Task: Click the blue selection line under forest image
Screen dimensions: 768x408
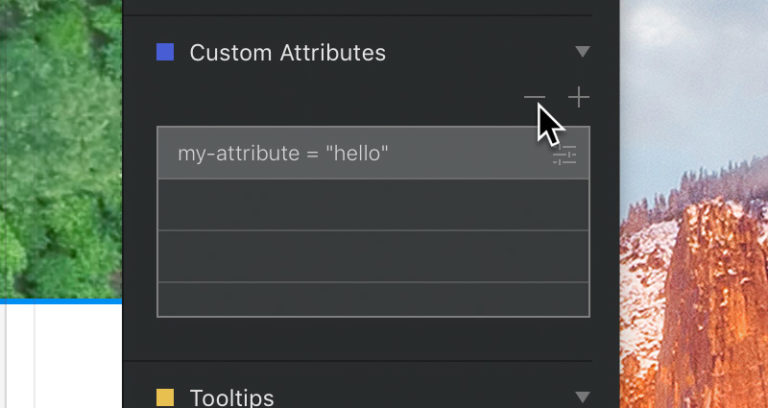Action: coord(60,300)
